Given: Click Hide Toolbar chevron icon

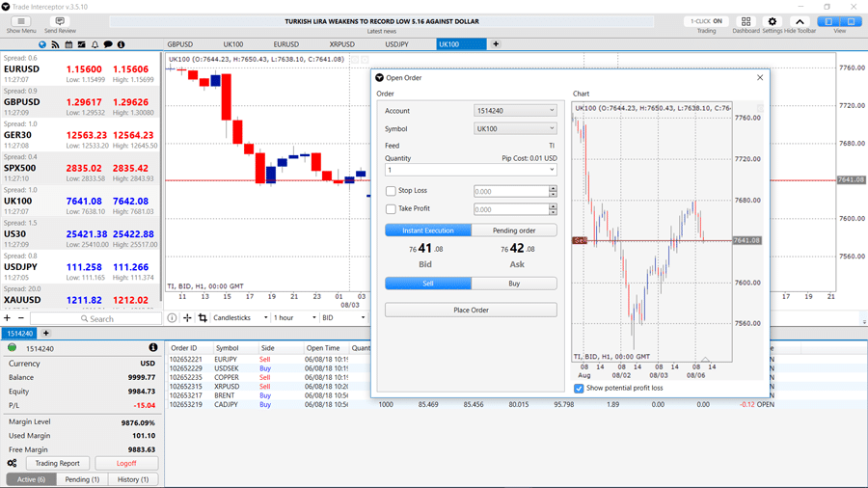Looking at the screenshot, I should [800, 21].
